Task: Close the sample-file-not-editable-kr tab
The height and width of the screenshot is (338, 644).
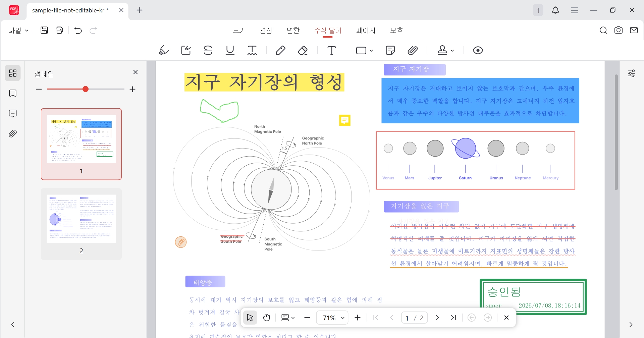Action: point(121,10)
